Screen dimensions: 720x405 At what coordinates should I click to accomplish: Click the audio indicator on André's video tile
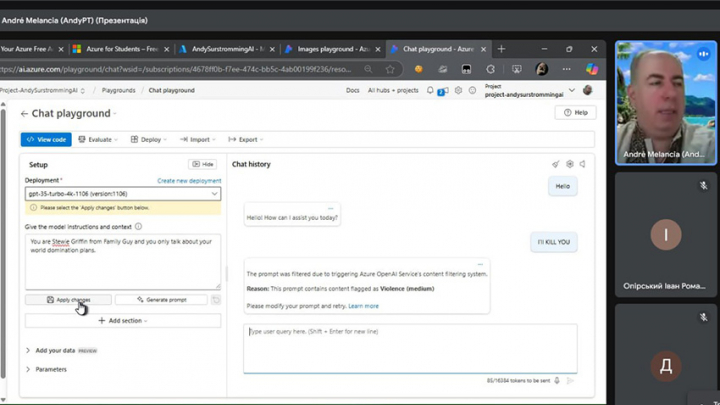click(703, 54)
